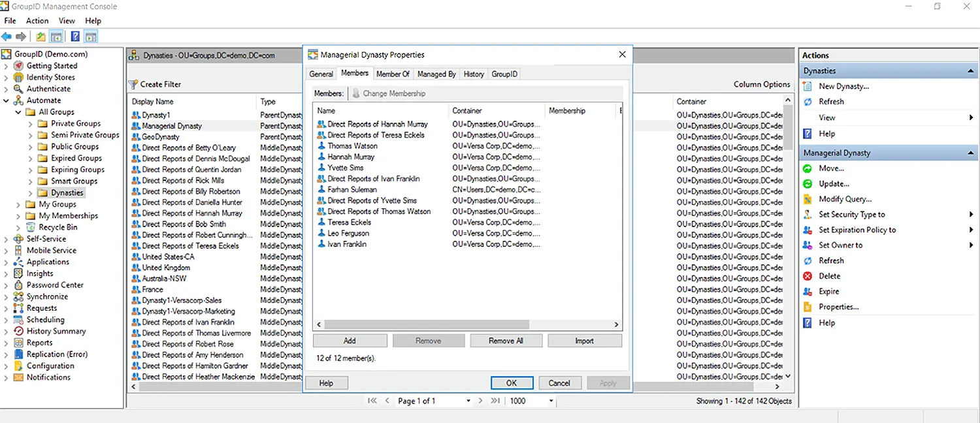Click the Add button

pyautogui.click(x=350, y=341)
